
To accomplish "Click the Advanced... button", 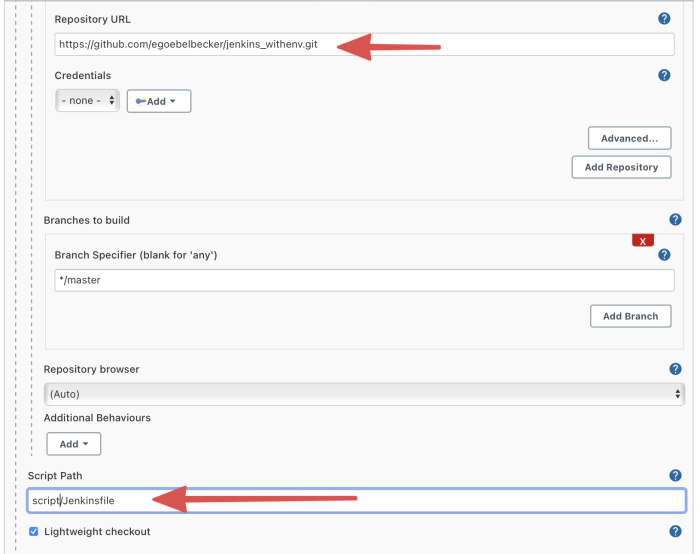I will tap(629, 138).
